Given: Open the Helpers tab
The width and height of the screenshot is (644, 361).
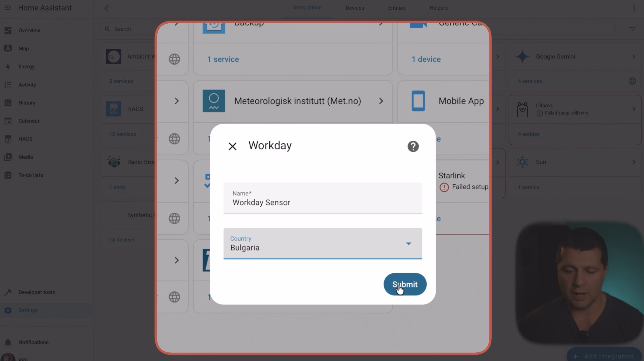Looking at the screenshot, I should pos(438,8).
